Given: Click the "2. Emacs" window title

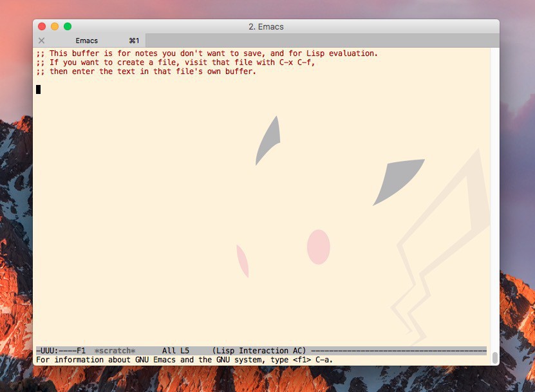Looking at the screenshot, I should [266, 26].
